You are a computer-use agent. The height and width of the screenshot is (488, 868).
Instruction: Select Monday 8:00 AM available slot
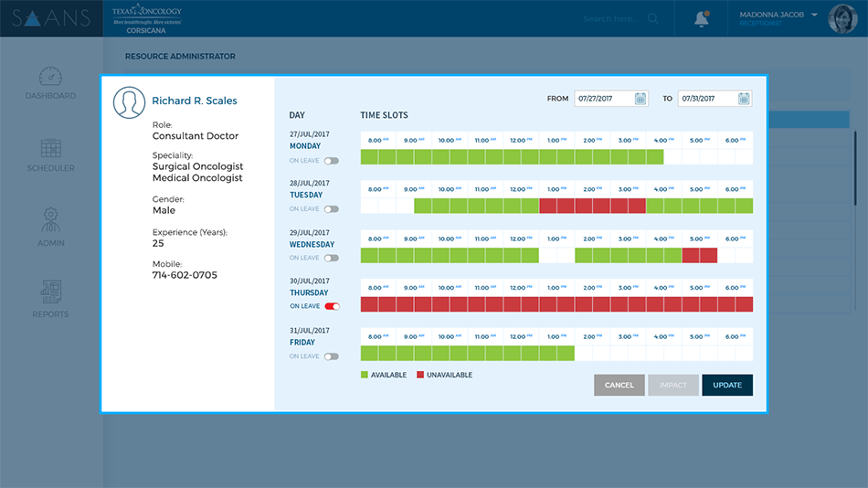[369, 157]
